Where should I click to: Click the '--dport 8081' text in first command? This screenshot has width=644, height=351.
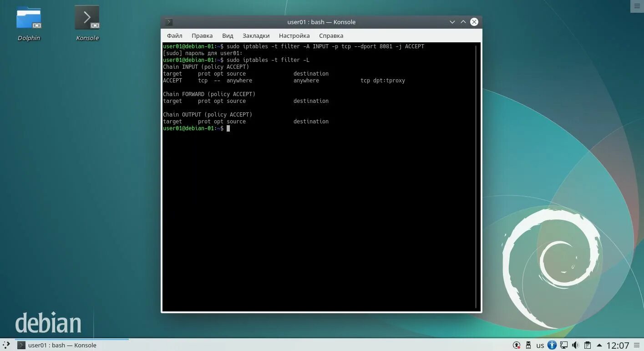point(373,46)
